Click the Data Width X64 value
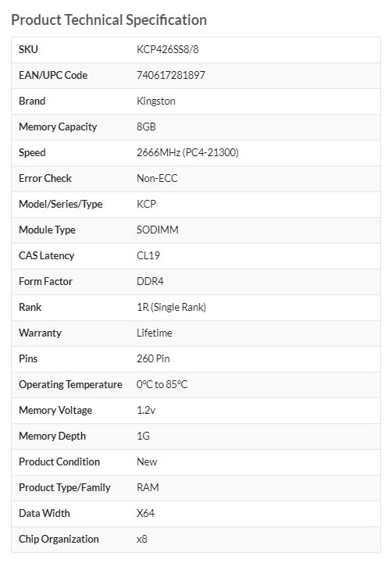Screen dimensions: 392x563 click(x=145, y=513)
